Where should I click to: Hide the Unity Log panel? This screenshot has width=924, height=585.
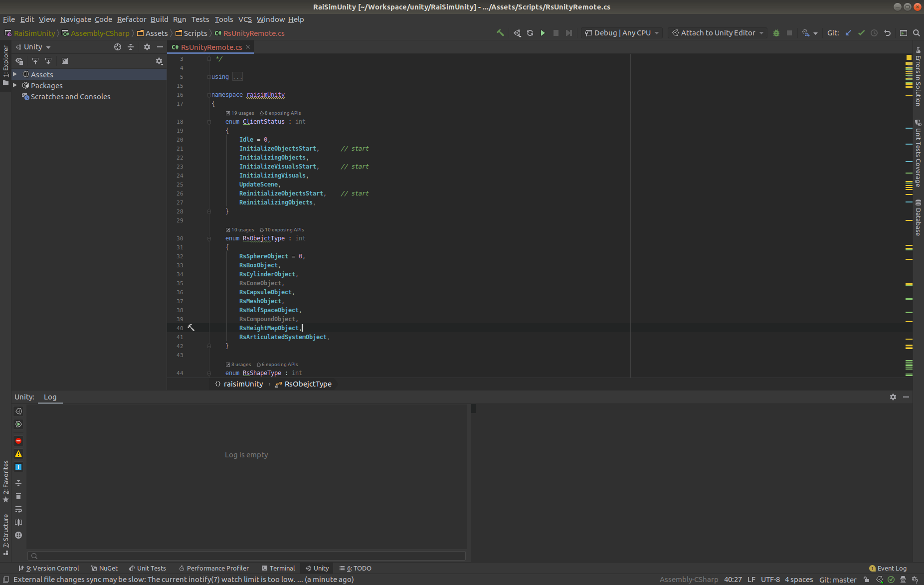point(906,397)
